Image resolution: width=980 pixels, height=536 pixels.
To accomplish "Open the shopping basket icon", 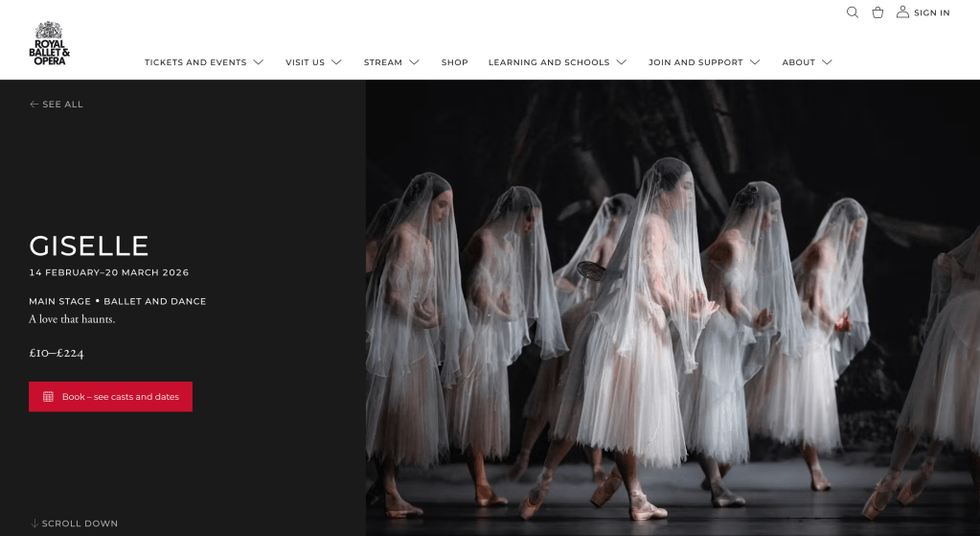I will point(877,12).
